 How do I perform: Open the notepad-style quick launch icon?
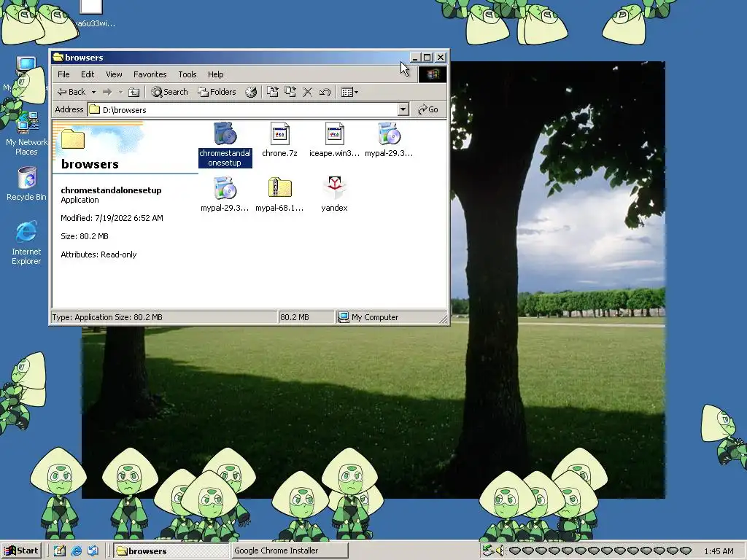(60, 551)
